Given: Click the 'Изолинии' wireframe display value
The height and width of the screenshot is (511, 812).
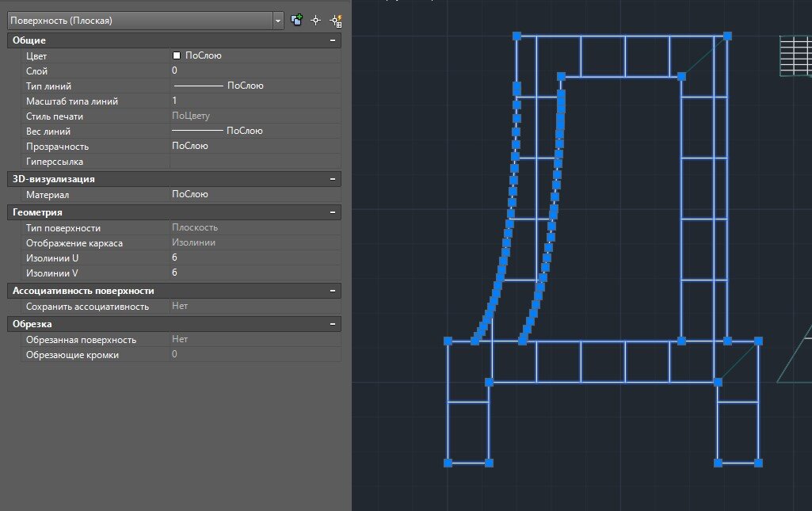Looking at the screenshot, I should click(193, 242).
